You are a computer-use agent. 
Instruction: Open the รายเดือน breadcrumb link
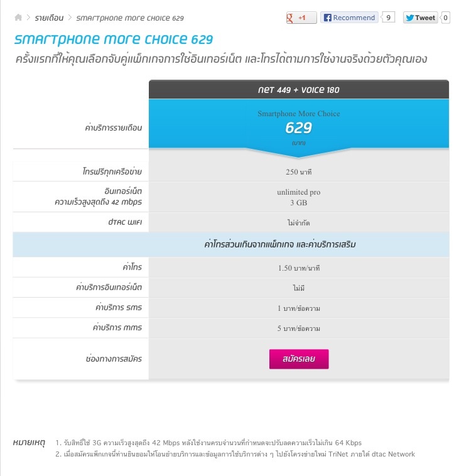coord(49,18)
